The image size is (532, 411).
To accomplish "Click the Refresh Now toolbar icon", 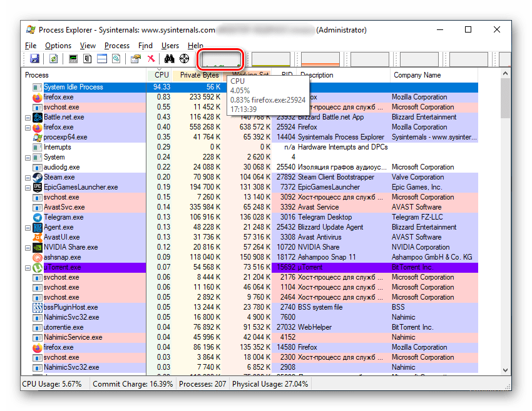I will [x=53, y=59].
